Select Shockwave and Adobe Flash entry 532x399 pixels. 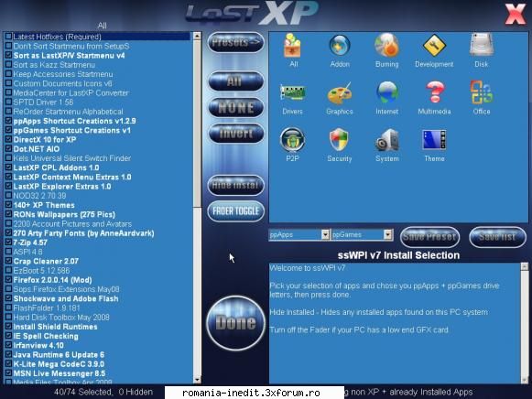tap(66, 298)
